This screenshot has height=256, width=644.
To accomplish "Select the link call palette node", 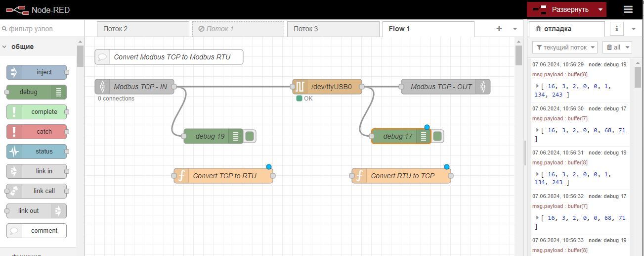I will pos(37,191).
